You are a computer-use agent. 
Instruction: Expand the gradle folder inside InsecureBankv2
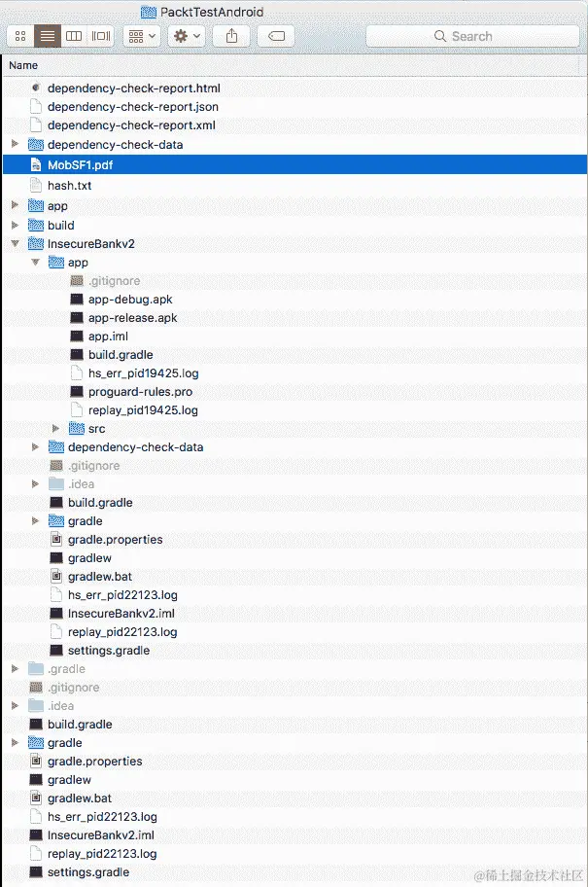pyautogui.click(x=36, y=520)
